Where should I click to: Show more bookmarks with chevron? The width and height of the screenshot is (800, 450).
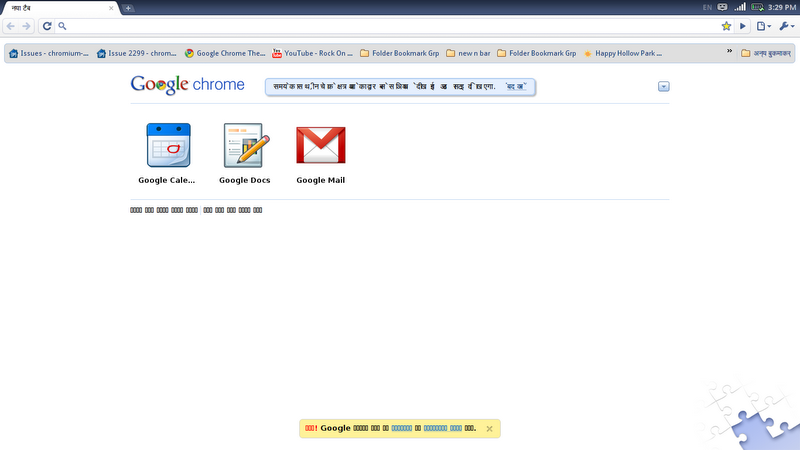coord(730,51)
